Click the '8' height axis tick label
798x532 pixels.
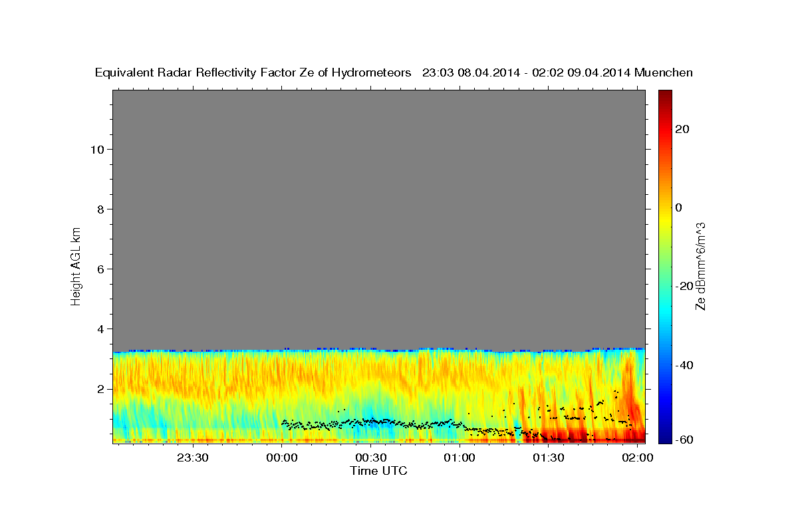(x=100, y=209)
